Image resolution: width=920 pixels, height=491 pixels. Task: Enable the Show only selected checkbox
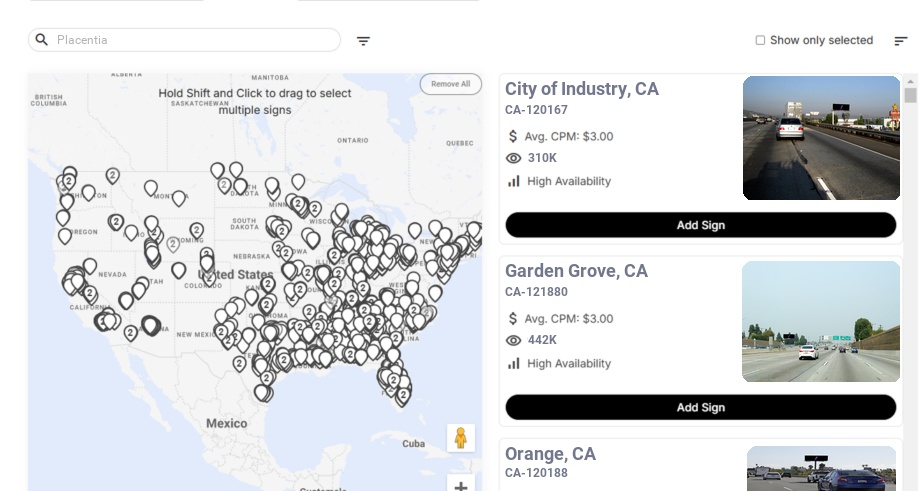[760, 41]
